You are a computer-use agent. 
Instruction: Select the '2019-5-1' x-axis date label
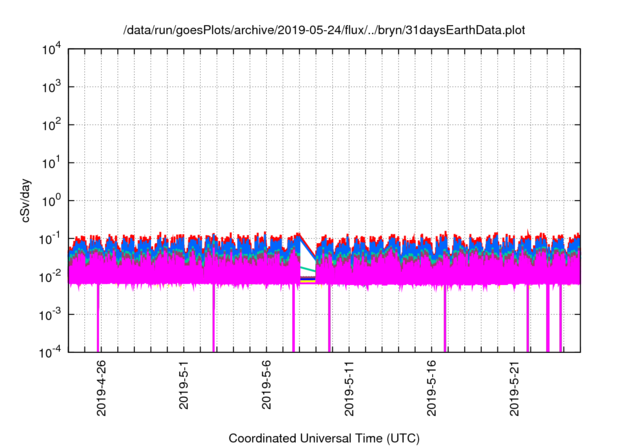(x=184, y=385)
